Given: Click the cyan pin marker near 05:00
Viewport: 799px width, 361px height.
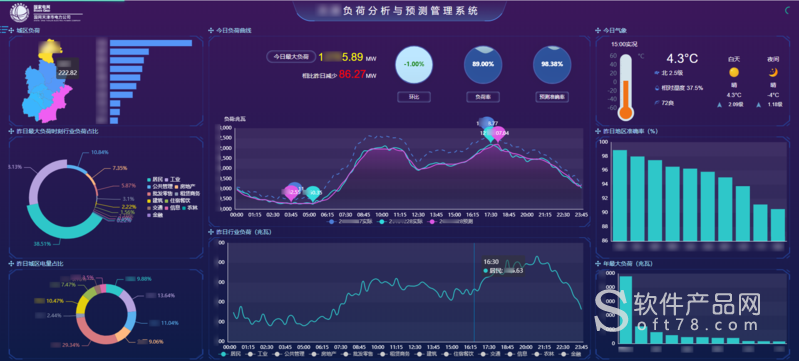Looking at the screenshot, I should 313,194.
